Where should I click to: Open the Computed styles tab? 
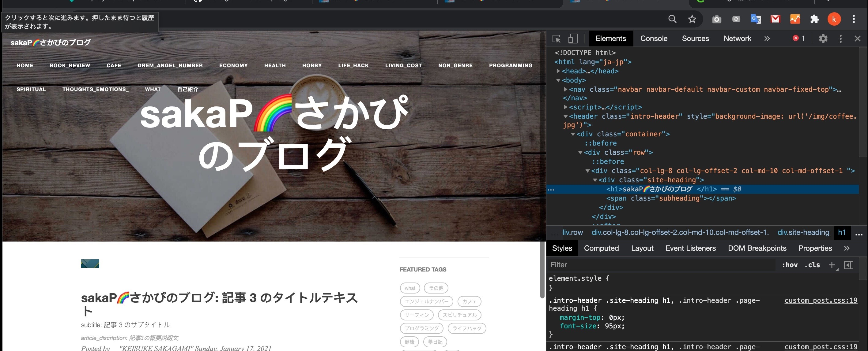(601, 248)
